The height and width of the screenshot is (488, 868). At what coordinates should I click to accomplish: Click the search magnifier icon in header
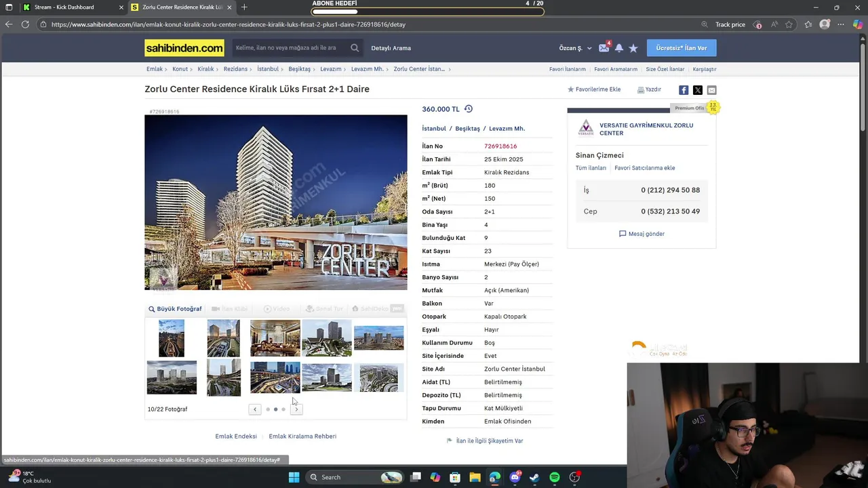coord(355,48)
